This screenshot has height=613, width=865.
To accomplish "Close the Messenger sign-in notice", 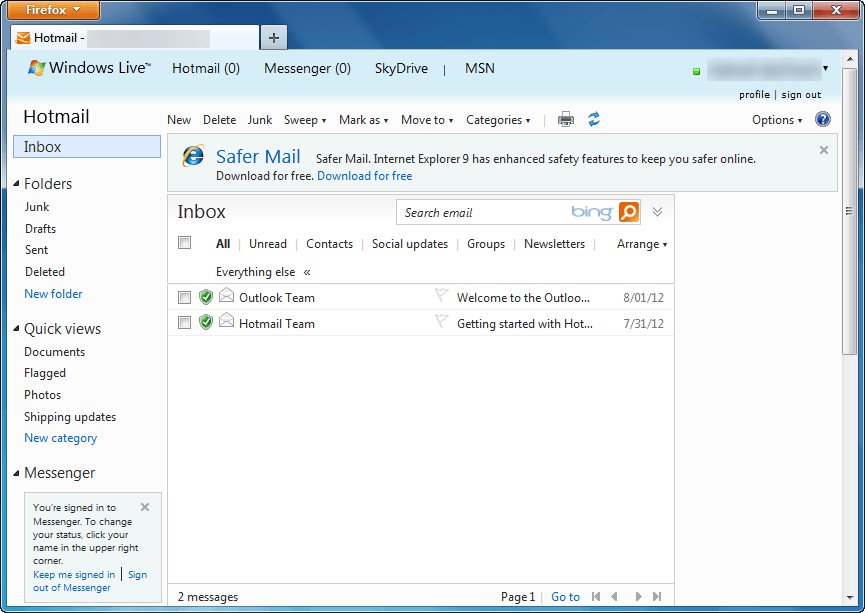I will pyautogui.click(x=145, y=507).
